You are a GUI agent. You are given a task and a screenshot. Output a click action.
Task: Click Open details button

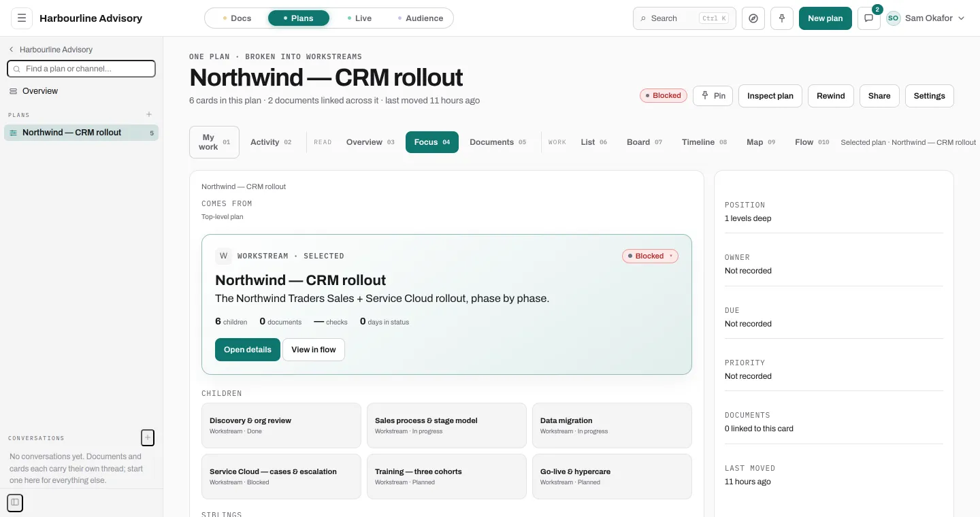click(248, 350)
